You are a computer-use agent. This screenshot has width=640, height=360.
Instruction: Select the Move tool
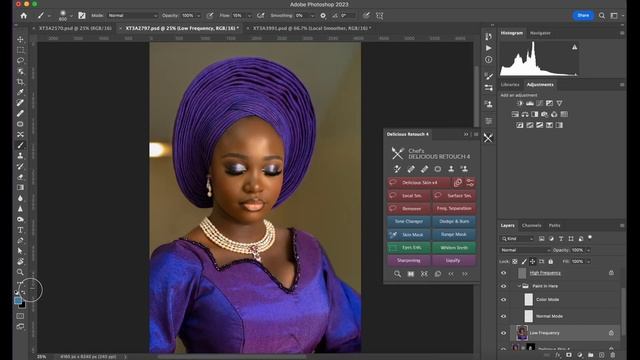(x=20, y=39)
